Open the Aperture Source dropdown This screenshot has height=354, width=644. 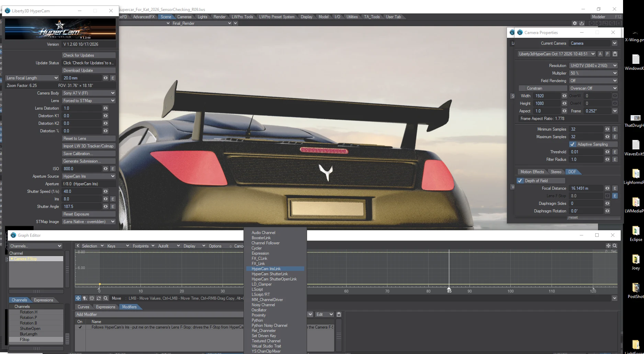coord(89,176)
